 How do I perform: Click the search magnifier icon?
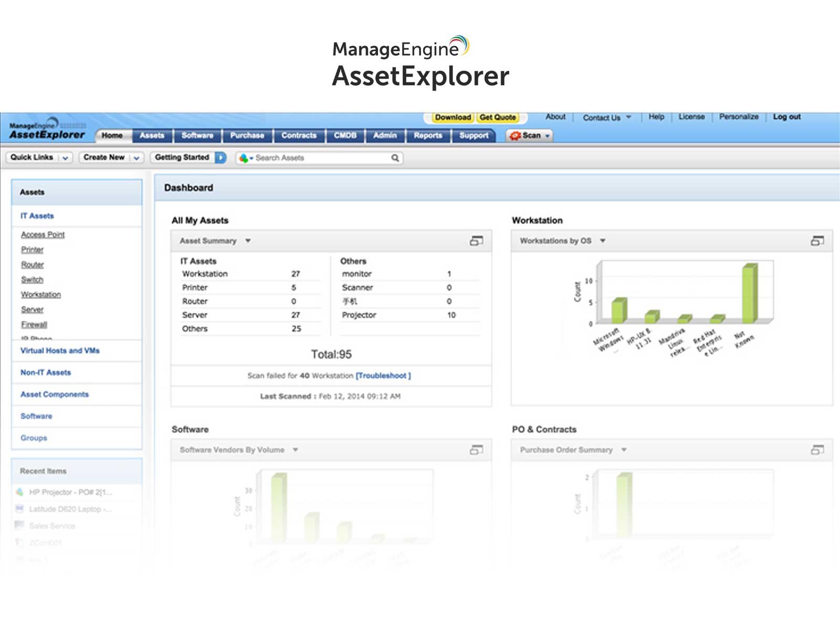395,158
